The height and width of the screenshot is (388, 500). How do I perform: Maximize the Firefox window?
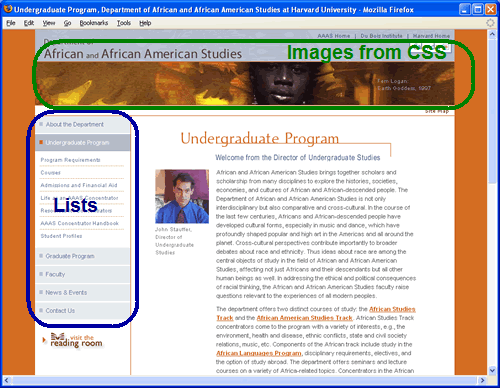tap(478, 9)
